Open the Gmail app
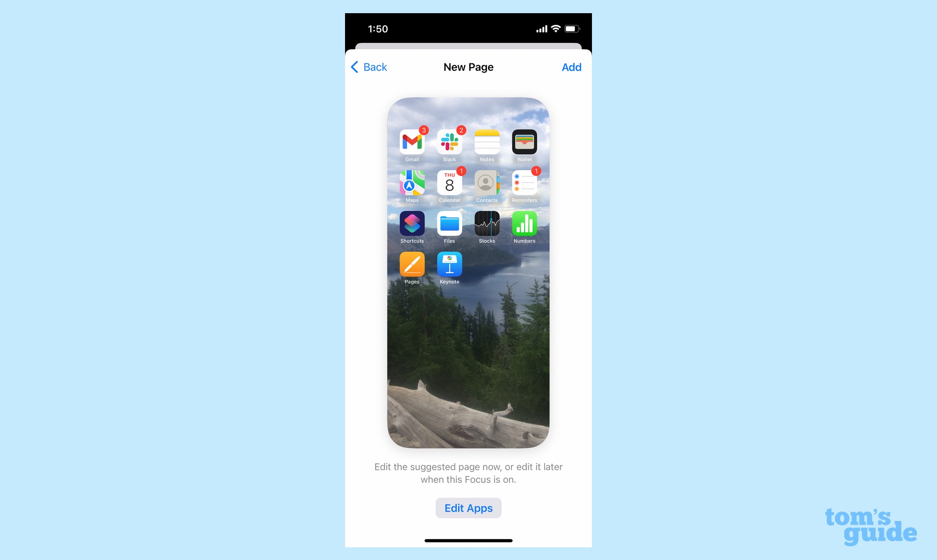937x560 pixels. pos(412,141)
